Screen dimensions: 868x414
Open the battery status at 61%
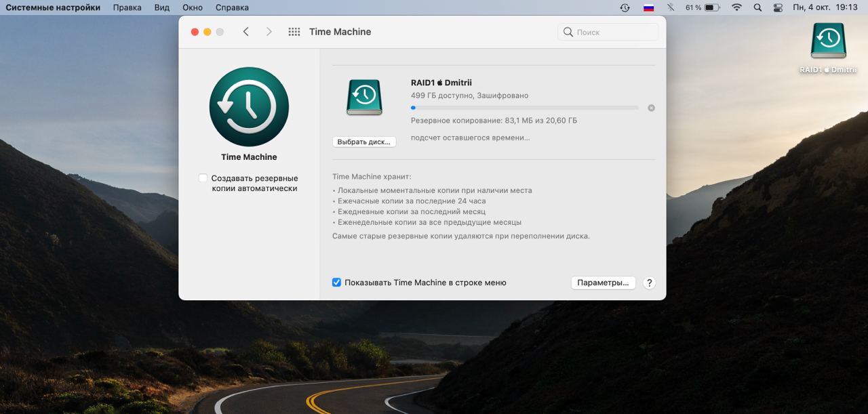[x=703, y=7]
